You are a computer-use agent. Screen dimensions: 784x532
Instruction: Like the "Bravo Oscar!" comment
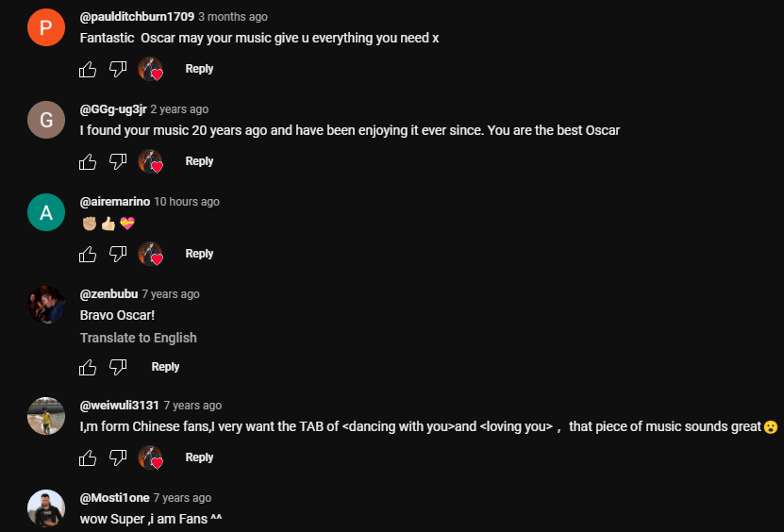click(x=88, y=367)
